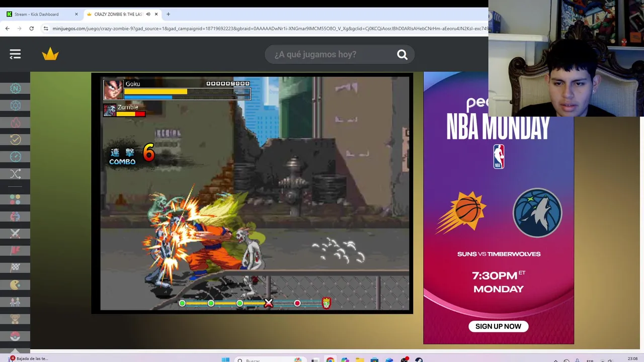
Task: Mute audio on the Crazy Zombie tab
Action: tap(148, 14)
